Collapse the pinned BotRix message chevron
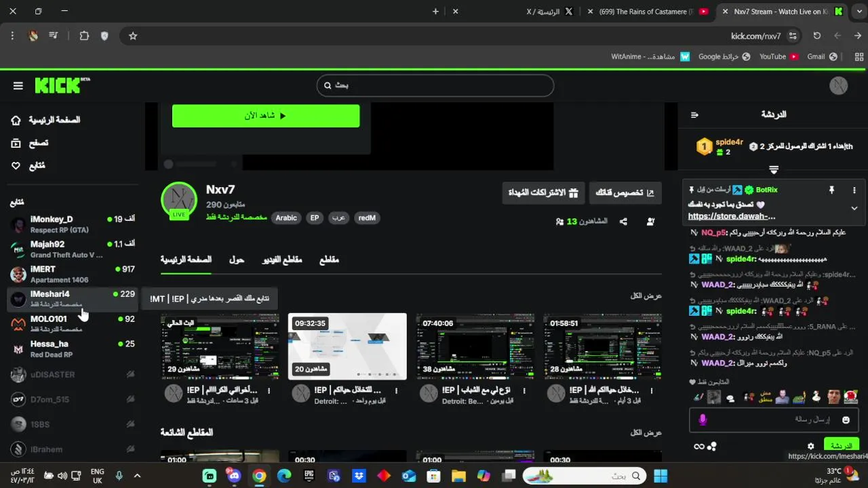This screenshot has height=488, width=868. coord(854,208)
